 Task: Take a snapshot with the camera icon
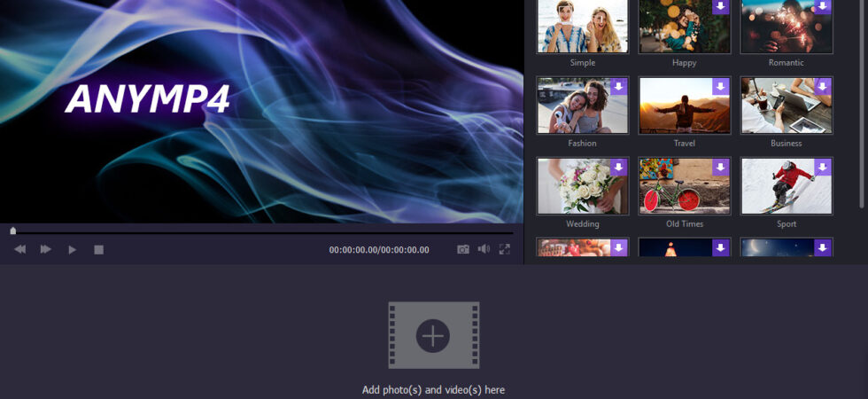(x=463, y=249)
